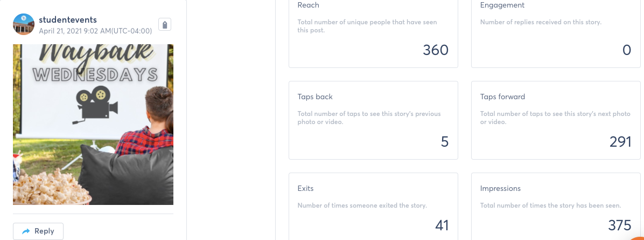Click the Reach value 360
Screen dimensions: 644x240
coord(436,50)
